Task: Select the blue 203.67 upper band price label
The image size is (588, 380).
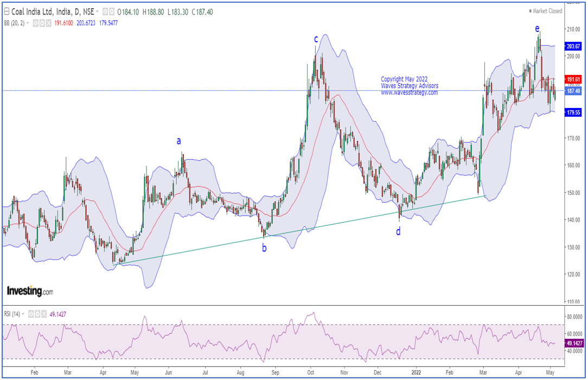Action: click(573, 47)
